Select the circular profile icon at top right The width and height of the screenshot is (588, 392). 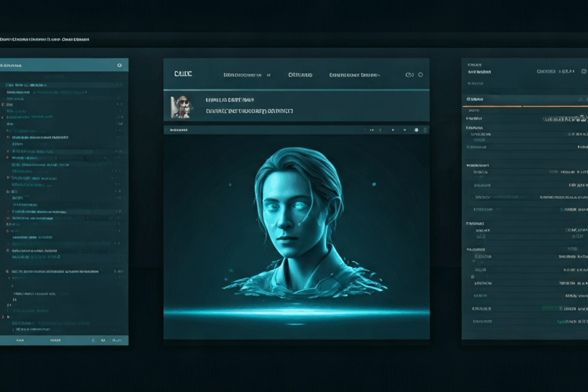[x=420, y=73]
